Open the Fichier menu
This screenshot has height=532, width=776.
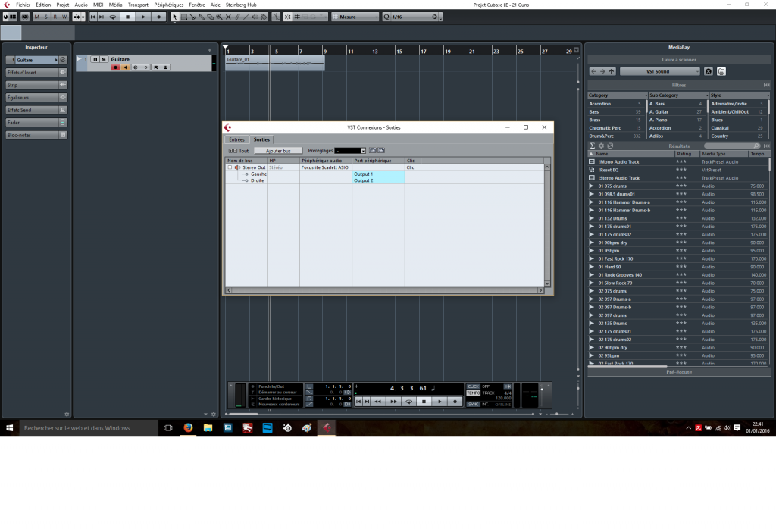click(x=23, y=5)
